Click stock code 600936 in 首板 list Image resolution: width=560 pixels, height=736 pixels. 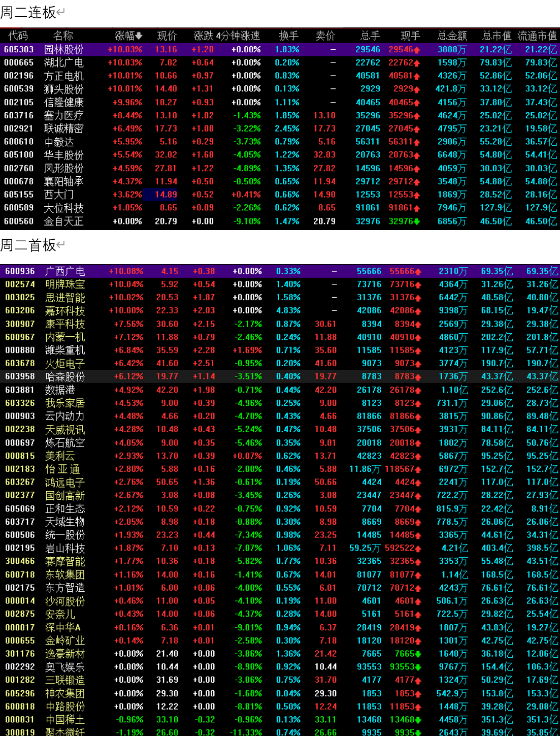tap(20, 271)
